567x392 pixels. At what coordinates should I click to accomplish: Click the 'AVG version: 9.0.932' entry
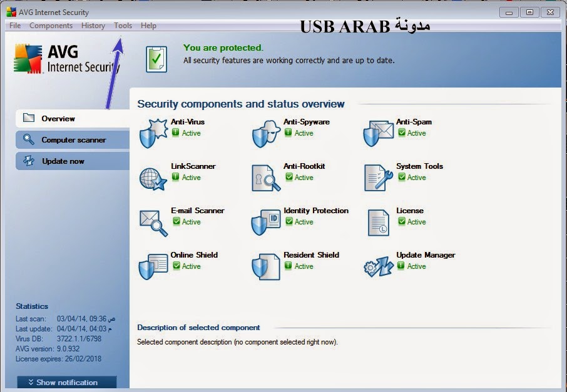coord(48,349)
